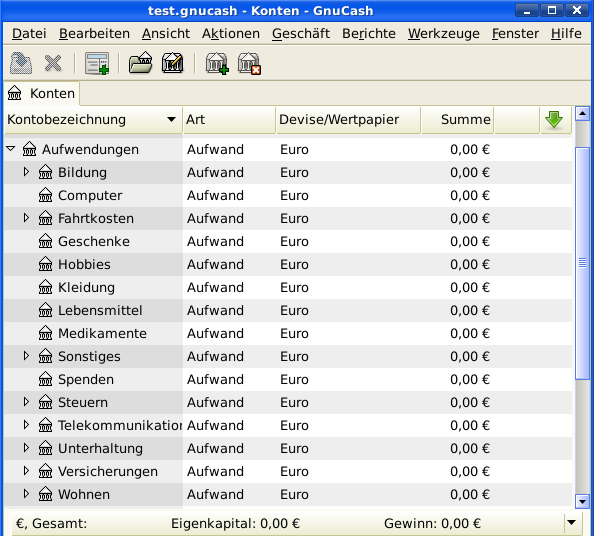Open the selected account register icon
The width and height of the screenshot is (594, 536).
point(97,63)
